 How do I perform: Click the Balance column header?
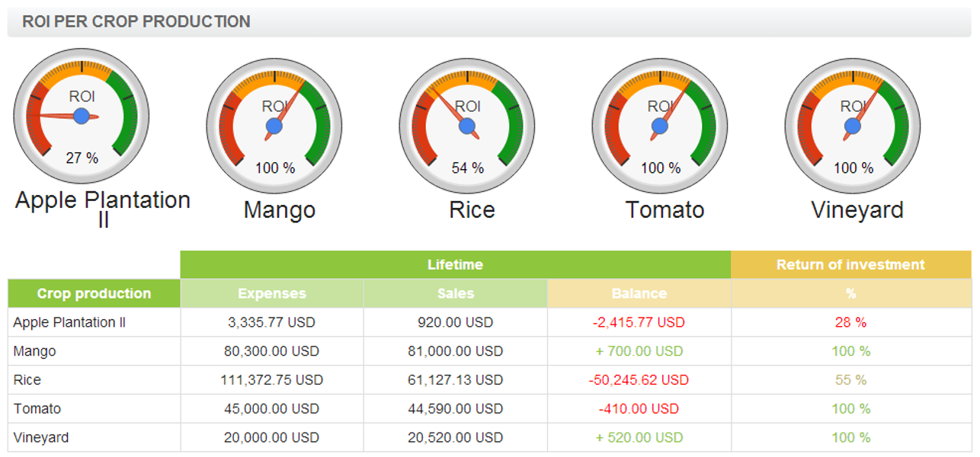pyautogui.click(x=639, y=294)
